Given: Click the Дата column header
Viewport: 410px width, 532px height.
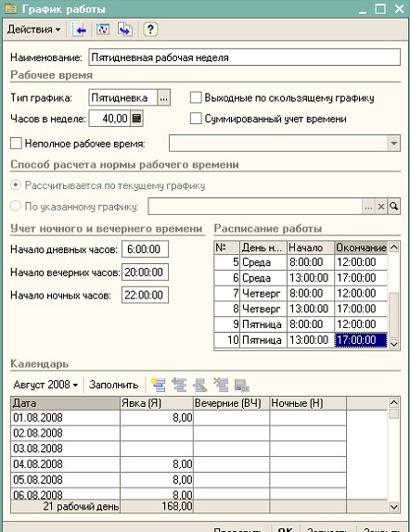Looking at the screenshot, I should tap(65, 403).
